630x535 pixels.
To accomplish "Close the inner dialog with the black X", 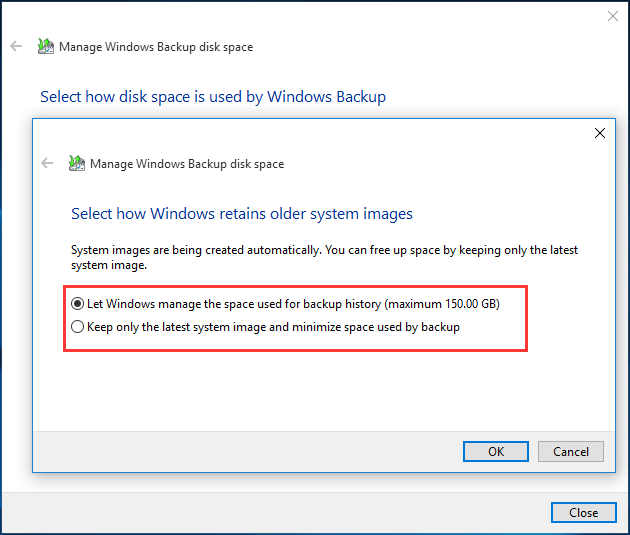I will [599, 133].
